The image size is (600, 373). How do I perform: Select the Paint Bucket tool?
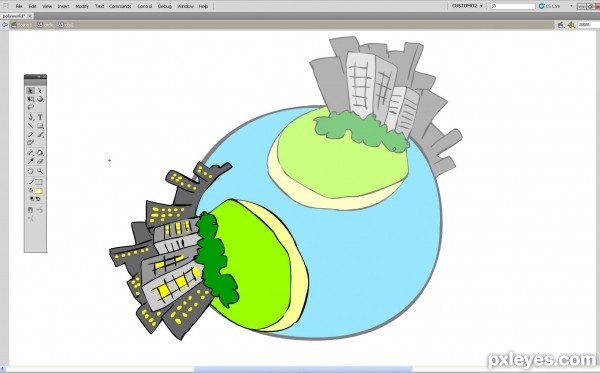(x=40, y=153)
